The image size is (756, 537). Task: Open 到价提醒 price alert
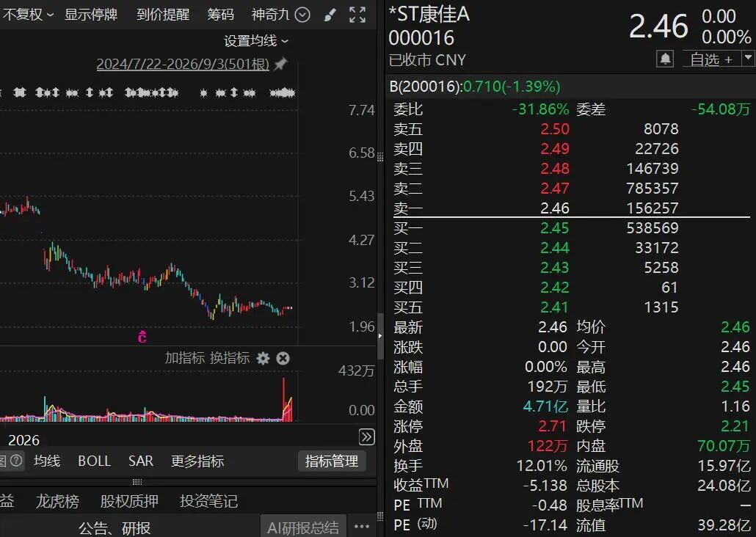(163, 15)
